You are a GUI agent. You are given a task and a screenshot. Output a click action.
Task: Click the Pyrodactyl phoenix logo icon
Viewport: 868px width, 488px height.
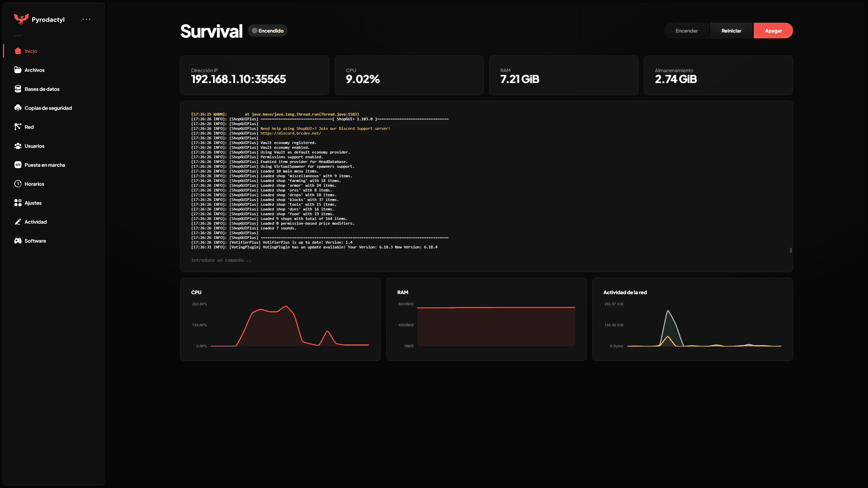(x=21, y=19)
